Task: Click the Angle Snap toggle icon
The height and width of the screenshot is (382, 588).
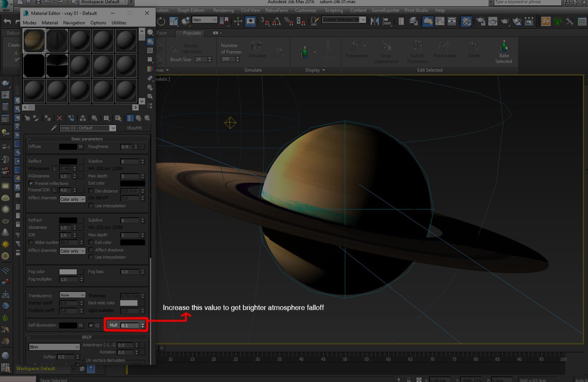Action: coord(277,22)
